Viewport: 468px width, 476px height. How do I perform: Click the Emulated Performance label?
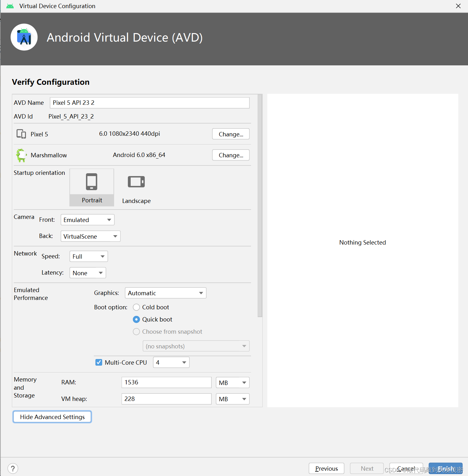[x=31, y=294]
